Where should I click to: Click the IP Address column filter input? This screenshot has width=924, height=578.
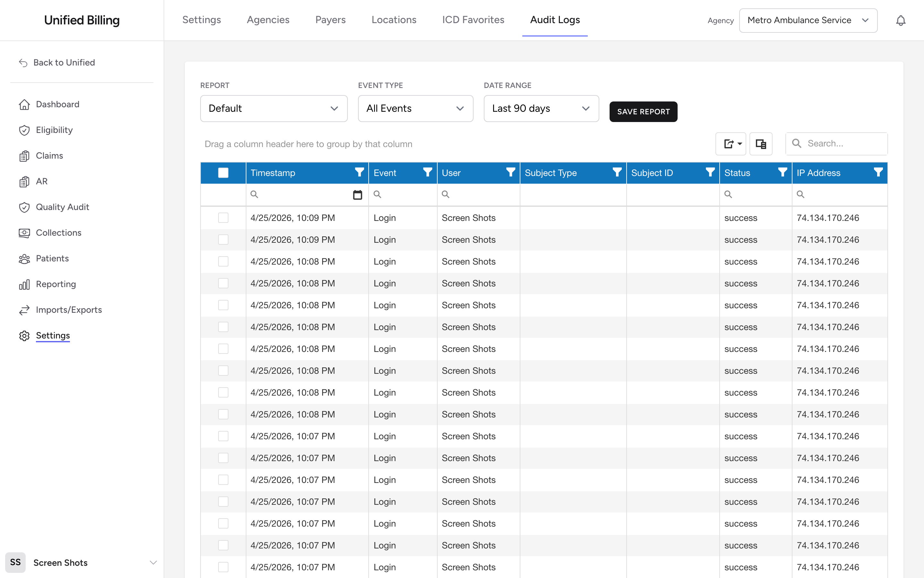[x=839, y=195]
